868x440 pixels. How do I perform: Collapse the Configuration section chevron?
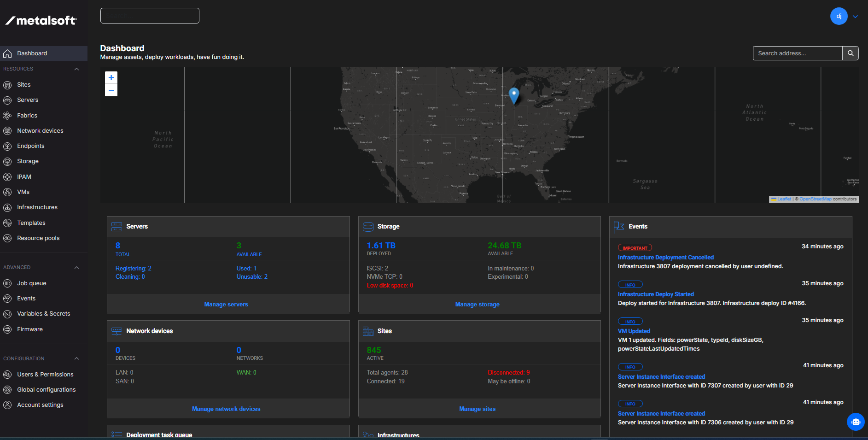tap(76, 359)
